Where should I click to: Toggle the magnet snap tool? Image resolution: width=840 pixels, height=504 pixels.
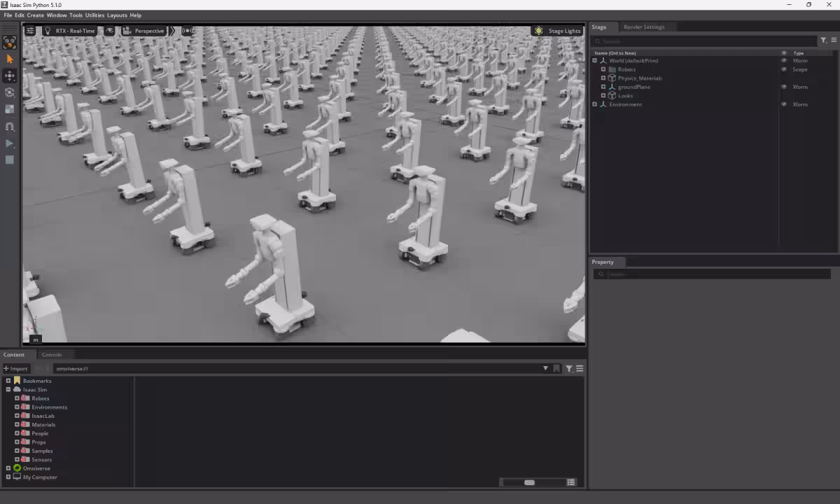[x=10, y=127]
